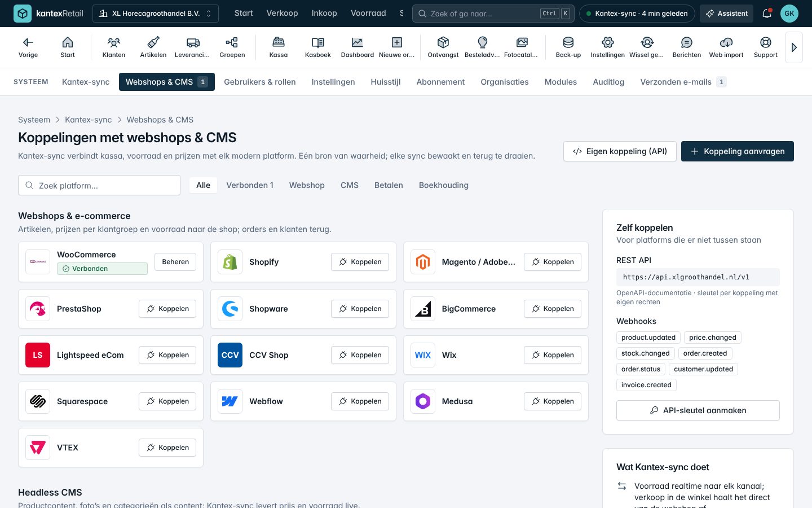Viewport: 812px width, 508px height.
Task: Click Koppelen for VTEX
Action: (167, 448)
